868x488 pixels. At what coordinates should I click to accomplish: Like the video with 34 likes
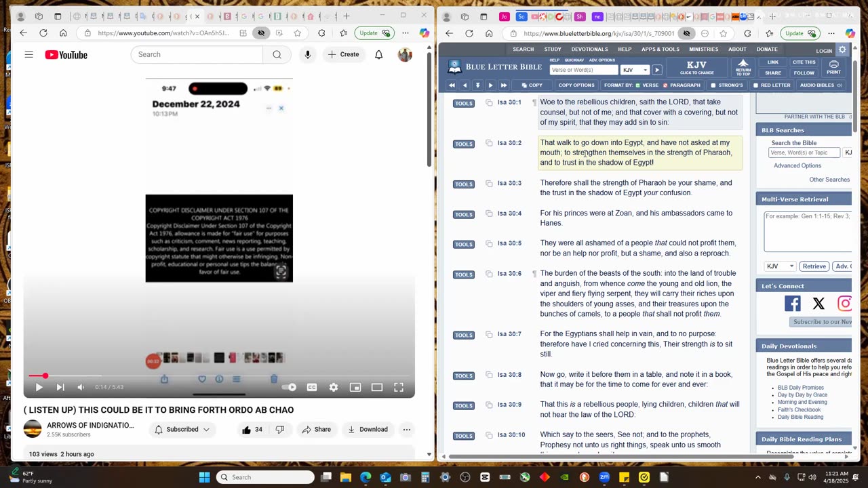(252, 429)
